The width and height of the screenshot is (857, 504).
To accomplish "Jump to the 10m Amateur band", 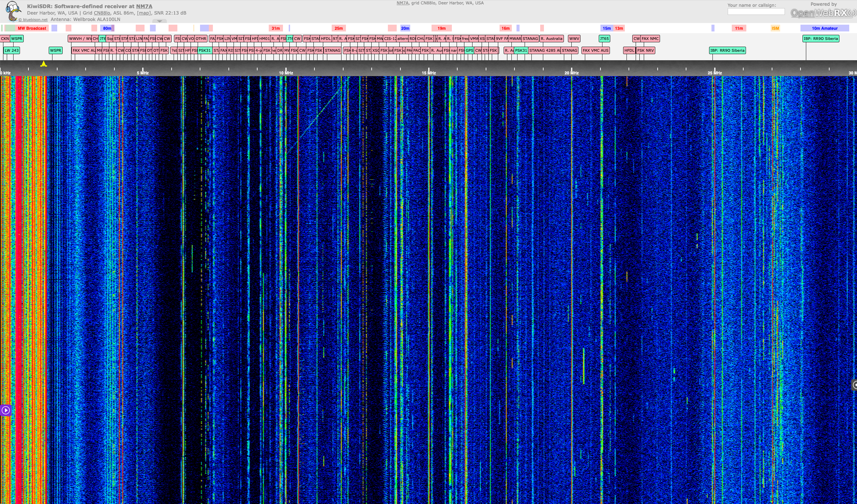I will pos(824,28).
